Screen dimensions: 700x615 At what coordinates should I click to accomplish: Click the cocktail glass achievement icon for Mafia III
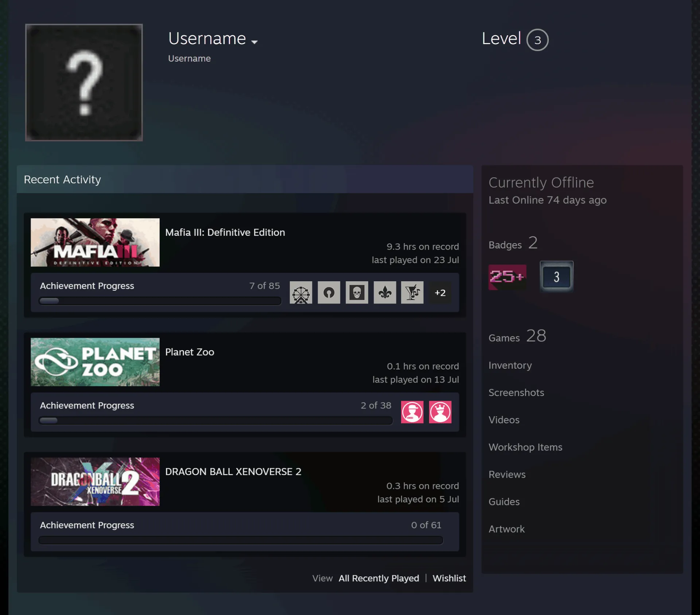point(412,293)
